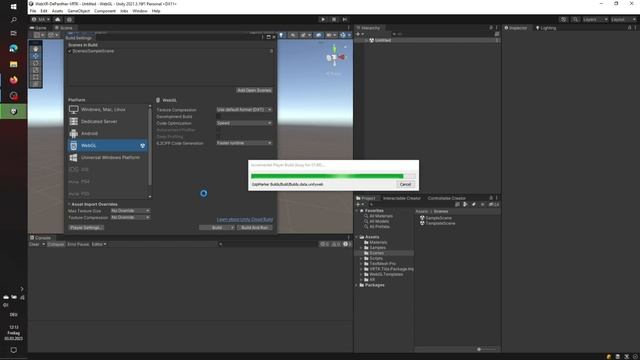Select the Android platform
Screen dimensions: 640x360
click(x=108, y=133)
